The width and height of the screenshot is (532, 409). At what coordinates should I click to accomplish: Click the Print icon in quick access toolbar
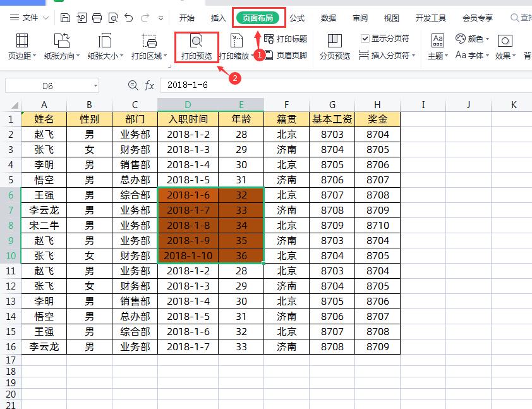pyautogui.click(x=99, y=18)
